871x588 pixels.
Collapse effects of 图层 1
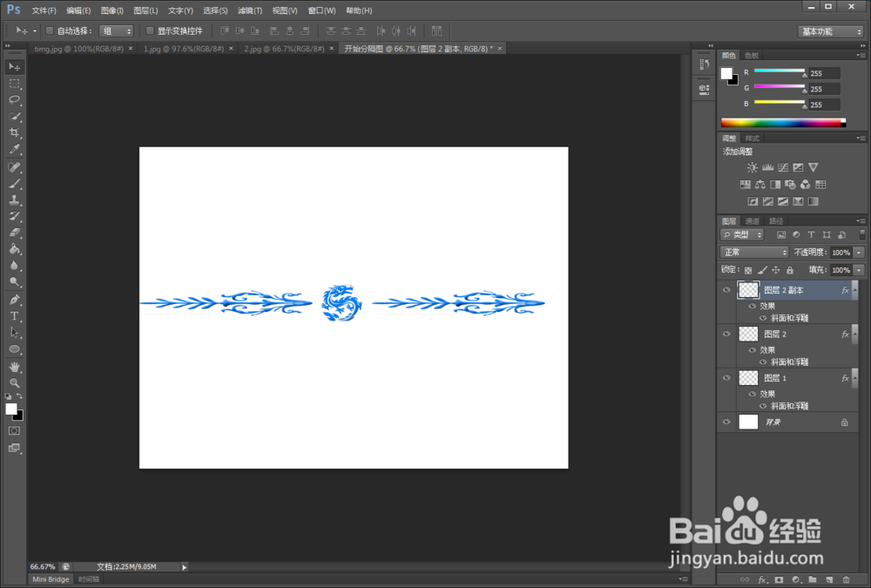coord(855,377)
